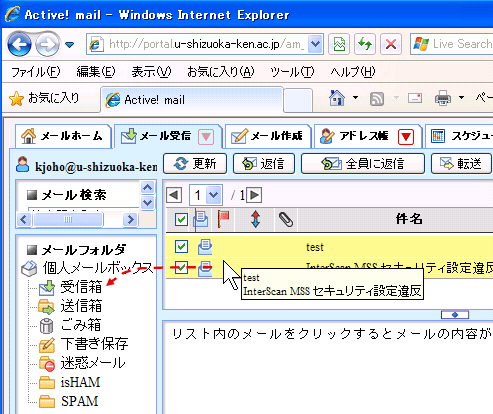Open a new blank browser tab

click(298, 100)
